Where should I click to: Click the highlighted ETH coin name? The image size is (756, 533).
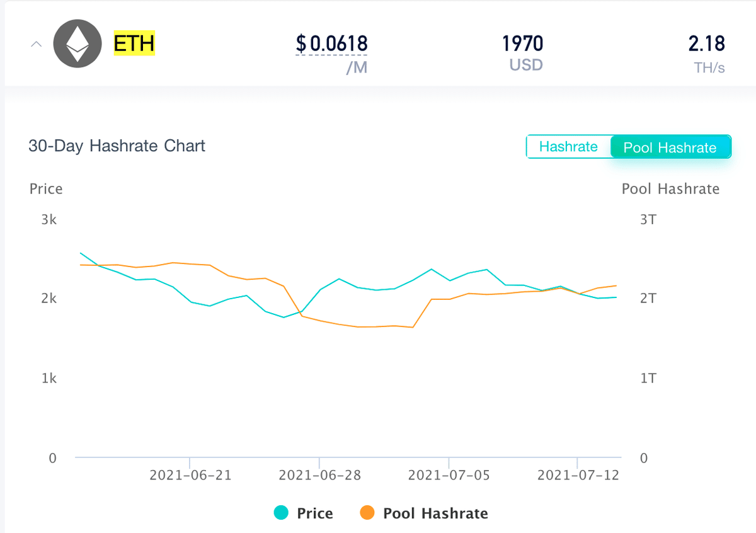134,44
